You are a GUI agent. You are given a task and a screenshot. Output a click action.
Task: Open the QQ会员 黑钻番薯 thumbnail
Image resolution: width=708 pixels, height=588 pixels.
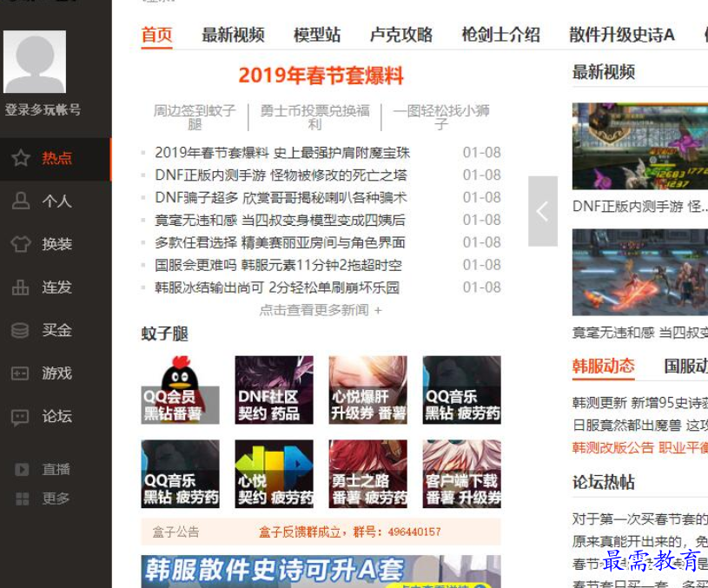(180, 390)
